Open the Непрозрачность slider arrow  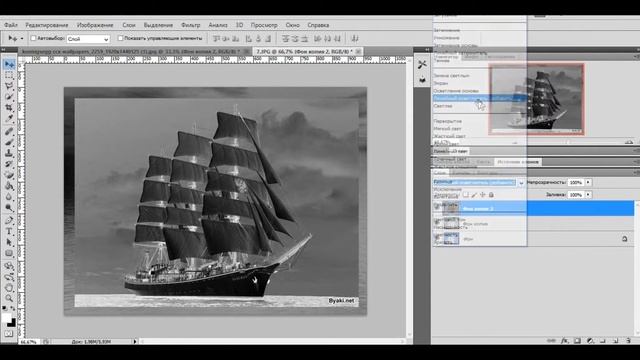tap(588, 182)
